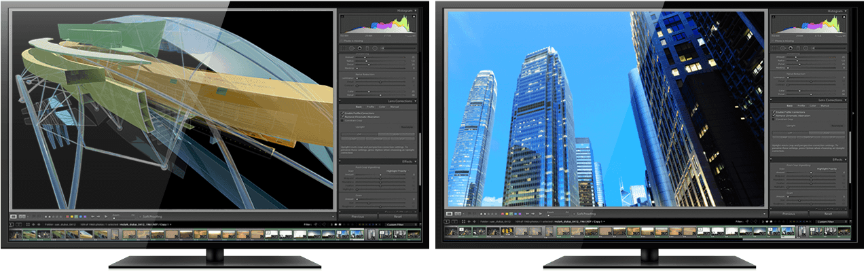
Task: Switch to Profile tab in left Lens Corrections
Action: pyautogui.click(x=370, y=107)
